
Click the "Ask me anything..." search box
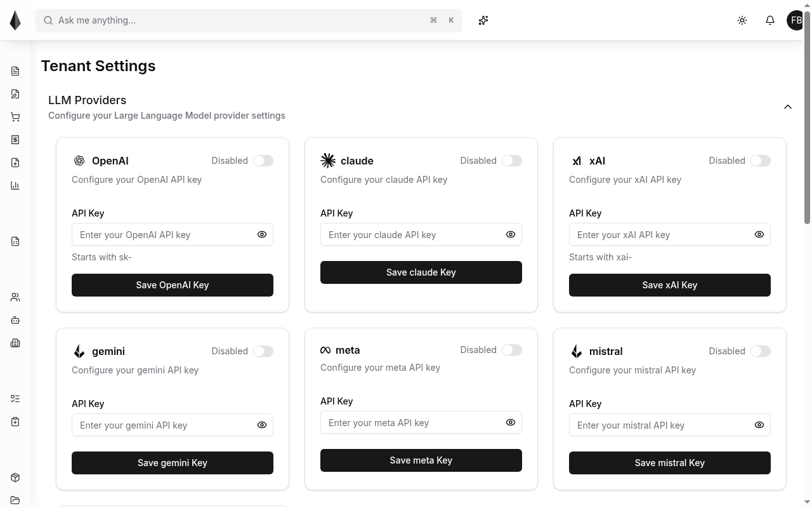[249, 20]
